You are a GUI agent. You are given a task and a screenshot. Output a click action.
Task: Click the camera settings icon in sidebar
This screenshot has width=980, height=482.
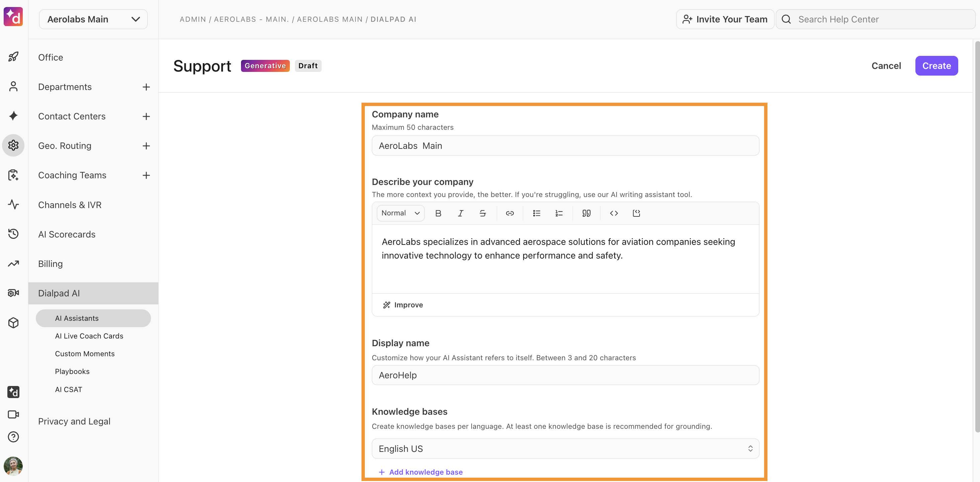[x=13, y=293]
